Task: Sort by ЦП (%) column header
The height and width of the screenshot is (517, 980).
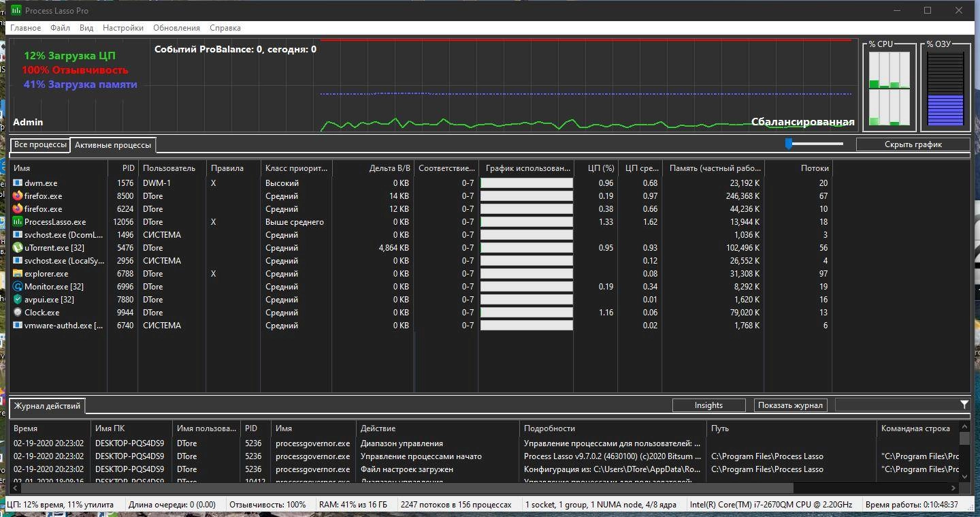Action: coord(595,168)
